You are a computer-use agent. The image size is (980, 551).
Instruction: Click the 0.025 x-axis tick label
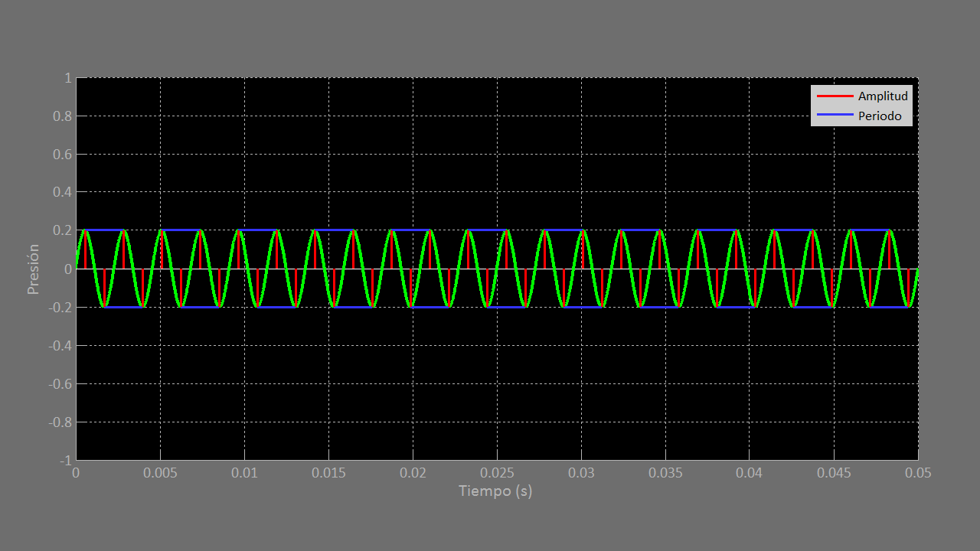(x=497, y=473)
